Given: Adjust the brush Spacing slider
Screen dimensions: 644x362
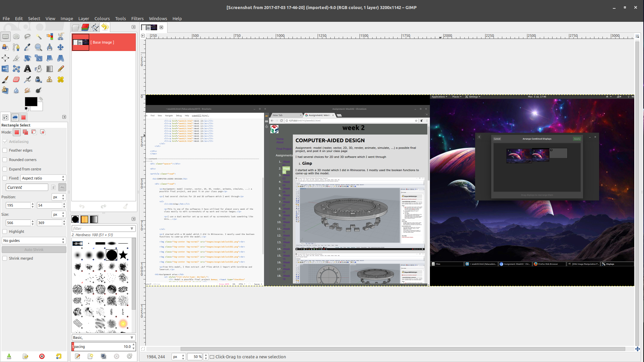Looking at the screenshot, I should click(x=102, y=347).
